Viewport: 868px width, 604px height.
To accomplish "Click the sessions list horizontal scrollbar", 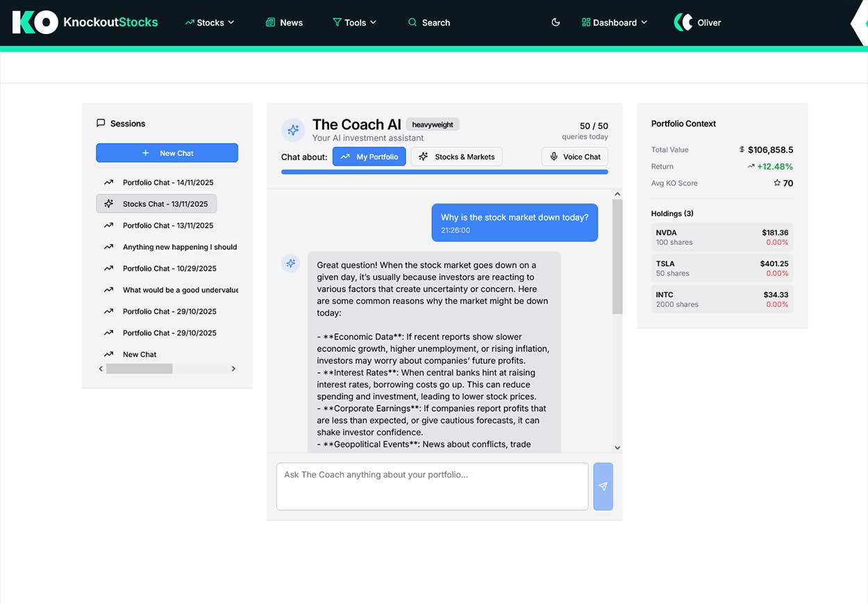I will click(x=140, y=369).
